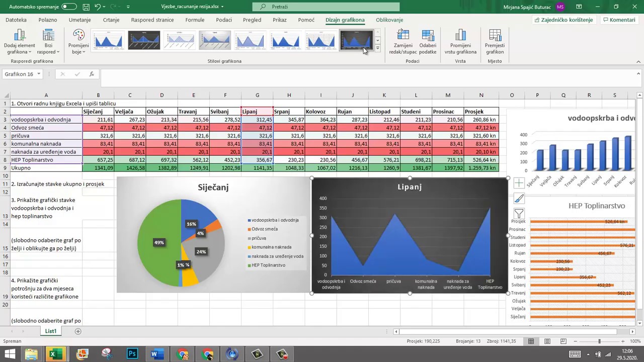Click the zoom out minus button
The width and height of the screenshot is (644, 362).
(575, 341)
